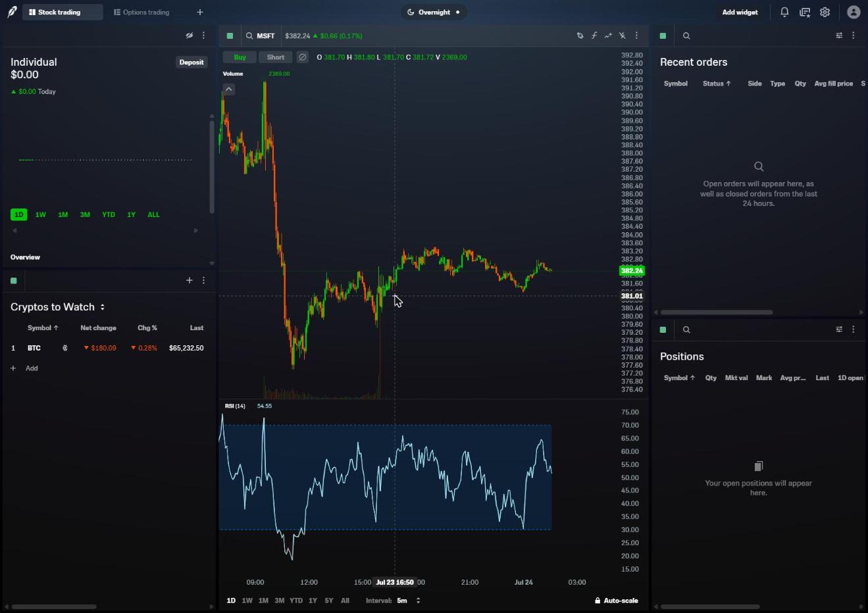Click the Add widget button
This screenshot has width=868, height=613.
(740, 12)
